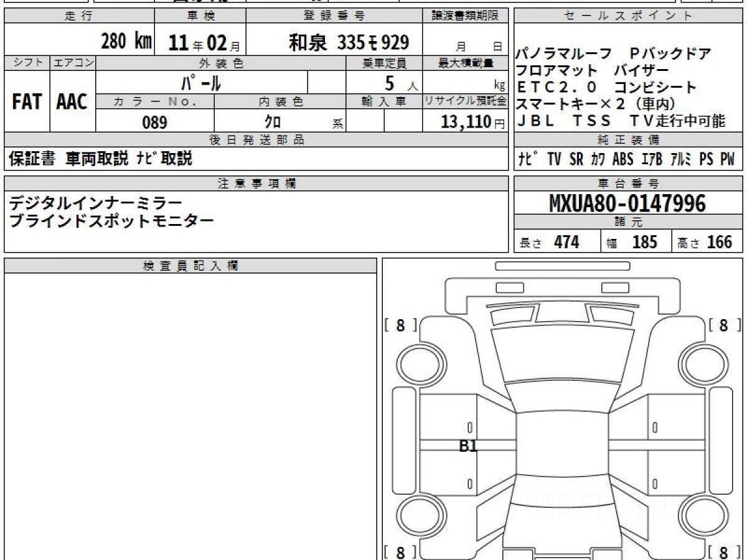Click the mileage value 280 km

click(126, 42)
